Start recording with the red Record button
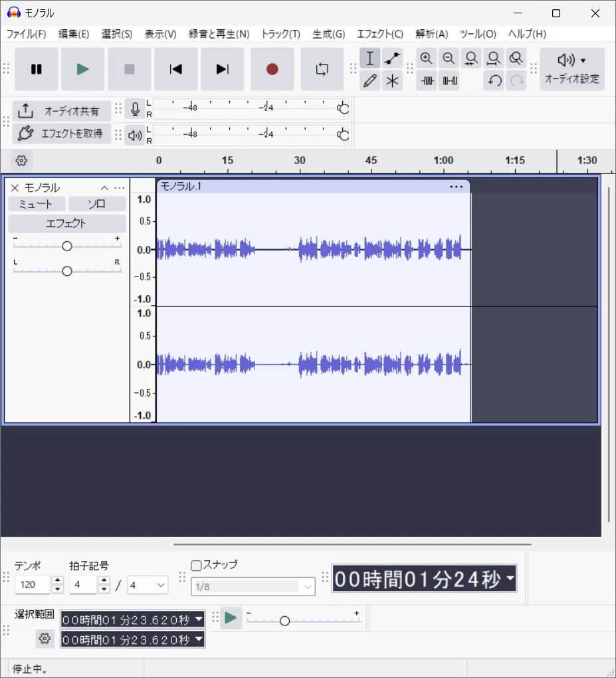This screenshot has width=616, height=678. 272,69
